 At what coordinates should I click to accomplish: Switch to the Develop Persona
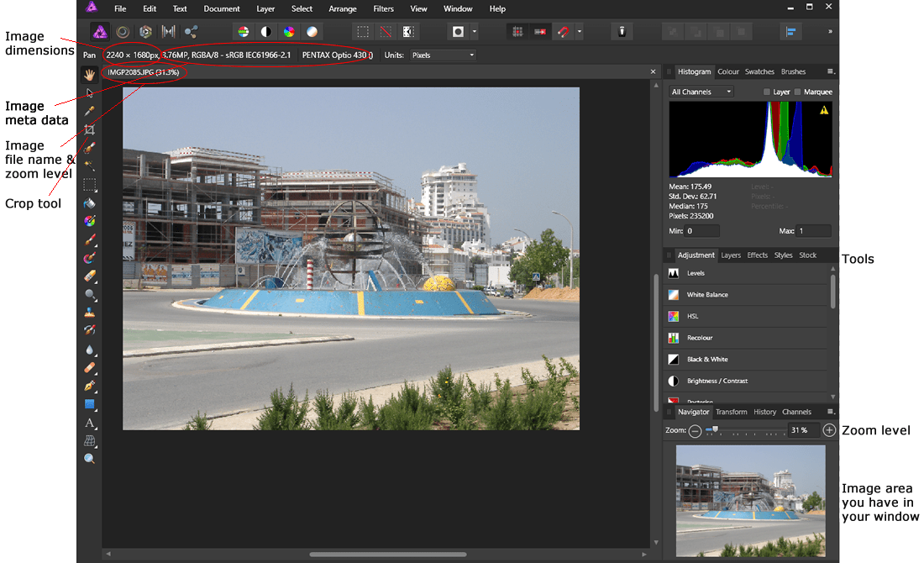[x=145, y=32]
